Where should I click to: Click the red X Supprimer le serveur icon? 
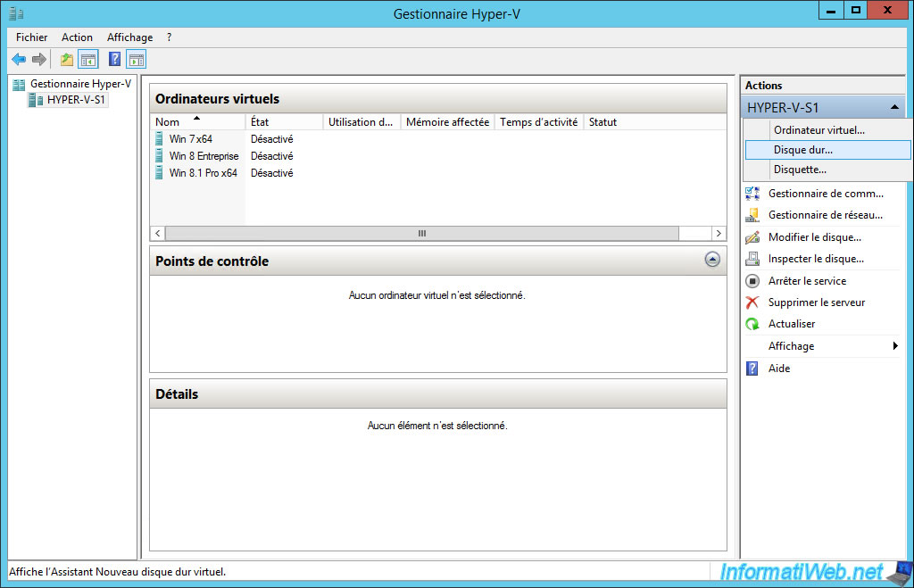pos(752,302)
